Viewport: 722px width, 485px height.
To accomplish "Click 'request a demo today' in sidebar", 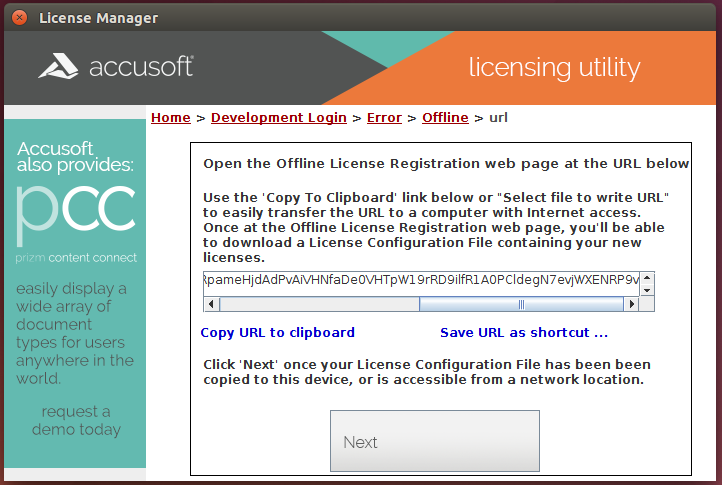I will tap(76, 420).
